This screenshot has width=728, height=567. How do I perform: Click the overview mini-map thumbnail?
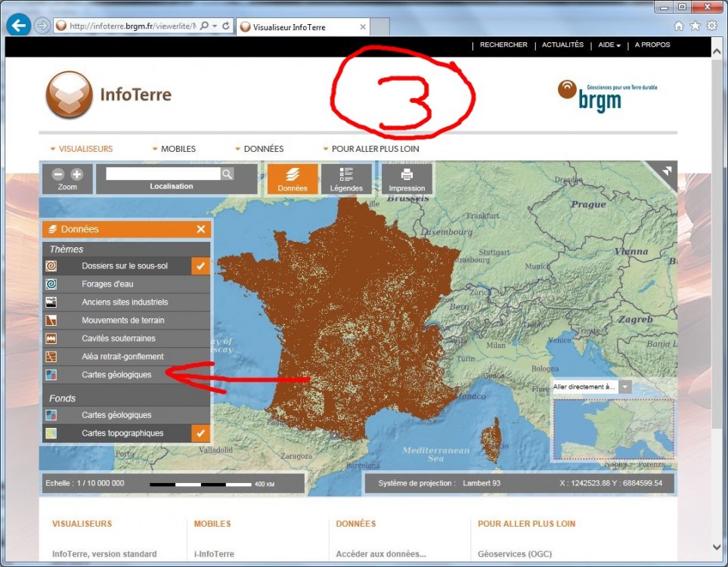[613, 429]
